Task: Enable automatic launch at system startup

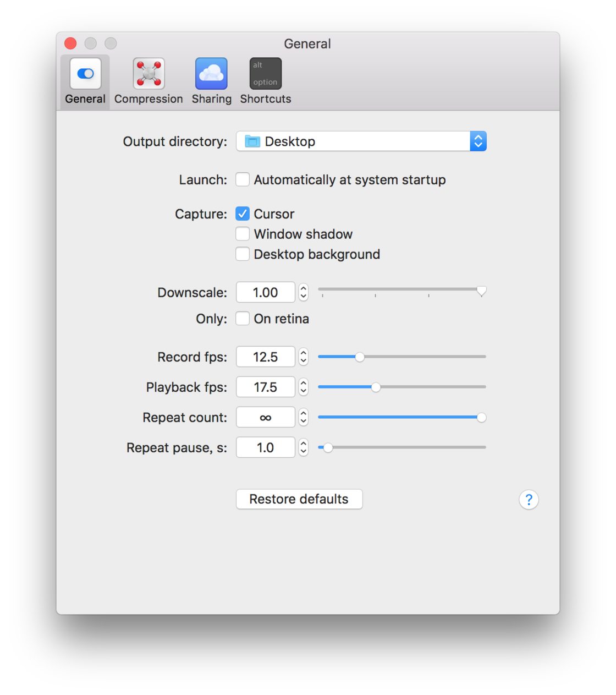Action: coord(243,179)
